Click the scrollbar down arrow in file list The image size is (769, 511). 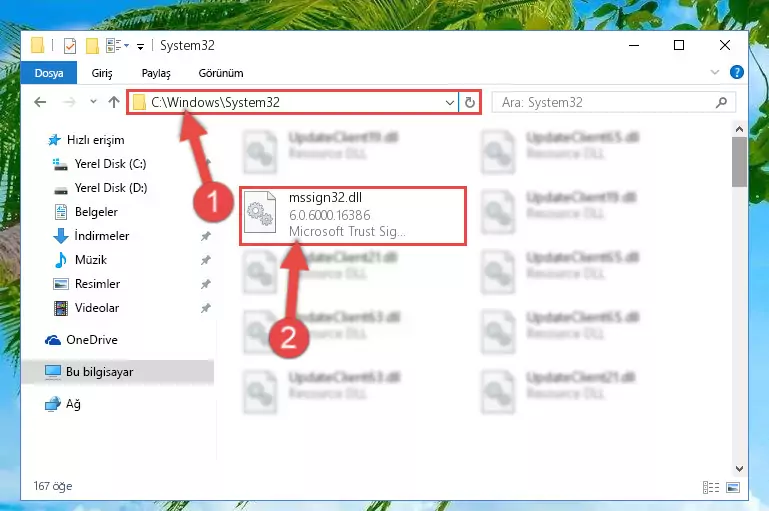click(x=739, y=469)
